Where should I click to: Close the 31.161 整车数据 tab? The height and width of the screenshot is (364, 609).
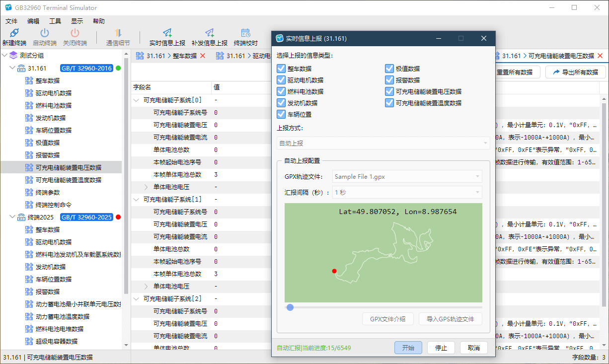click(x=203, y=56)
